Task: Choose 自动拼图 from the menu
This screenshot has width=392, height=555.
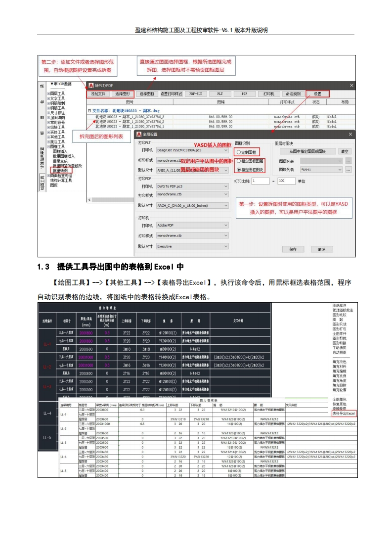Action: tap(339, 352)
